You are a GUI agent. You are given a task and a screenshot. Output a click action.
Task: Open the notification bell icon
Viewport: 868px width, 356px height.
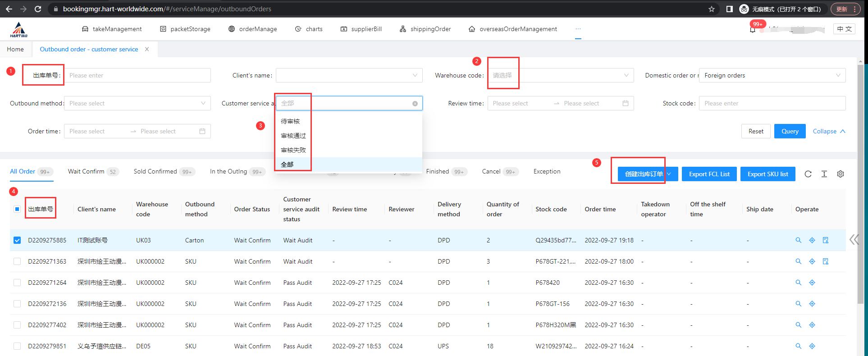[x=752, y=30]
